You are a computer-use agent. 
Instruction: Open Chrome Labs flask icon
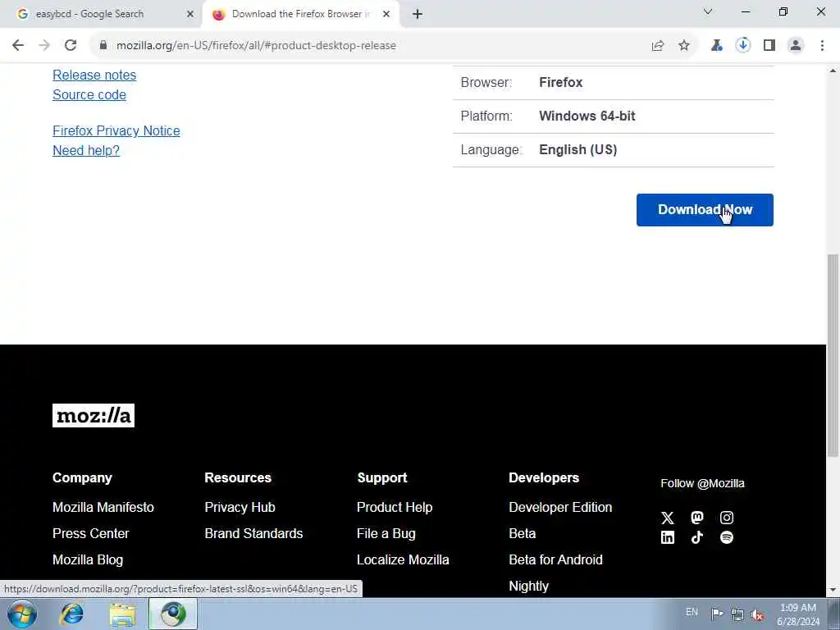pos(716,46)
